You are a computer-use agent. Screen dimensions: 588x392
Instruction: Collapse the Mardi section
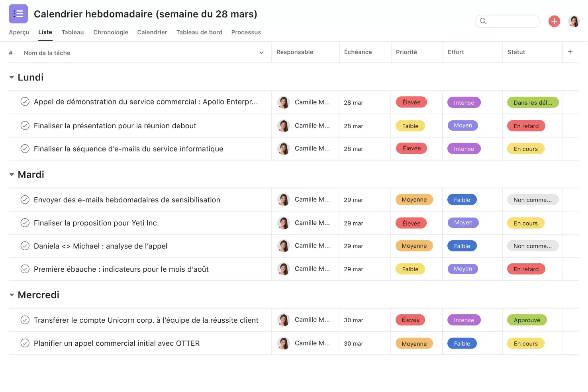(12, 174)
